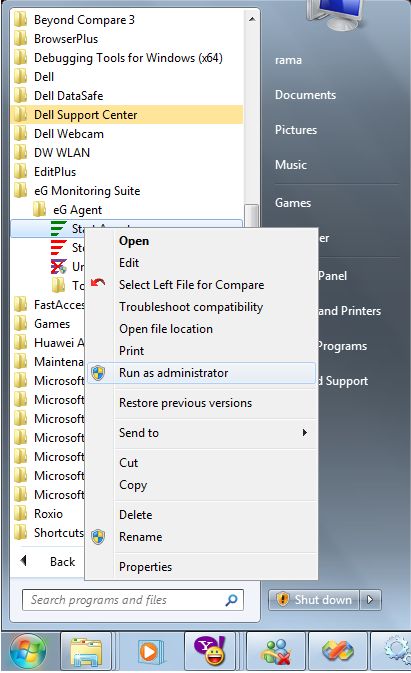411x673 pixels.
Task: Open Pictures from the right pane
Action: pyautogui.click(x=296, y=130)
